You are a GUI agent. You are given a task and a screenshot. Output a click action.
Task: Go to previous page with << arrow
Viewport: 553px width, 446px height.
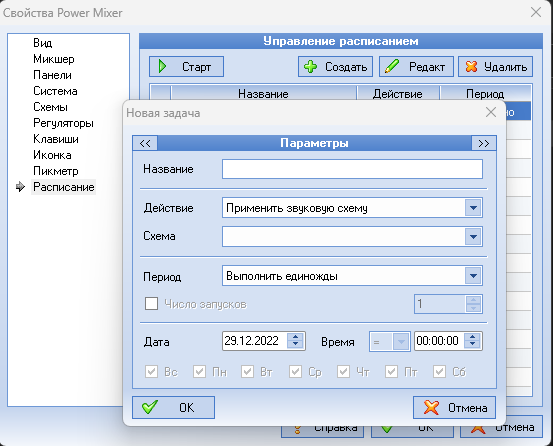point(145,143)
